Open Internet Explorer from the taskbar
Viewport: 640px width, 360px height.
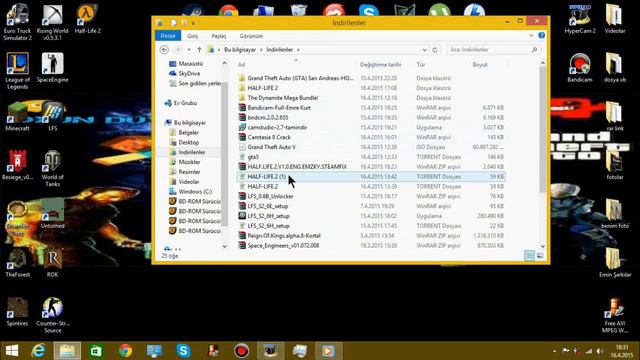click(39, 351)
